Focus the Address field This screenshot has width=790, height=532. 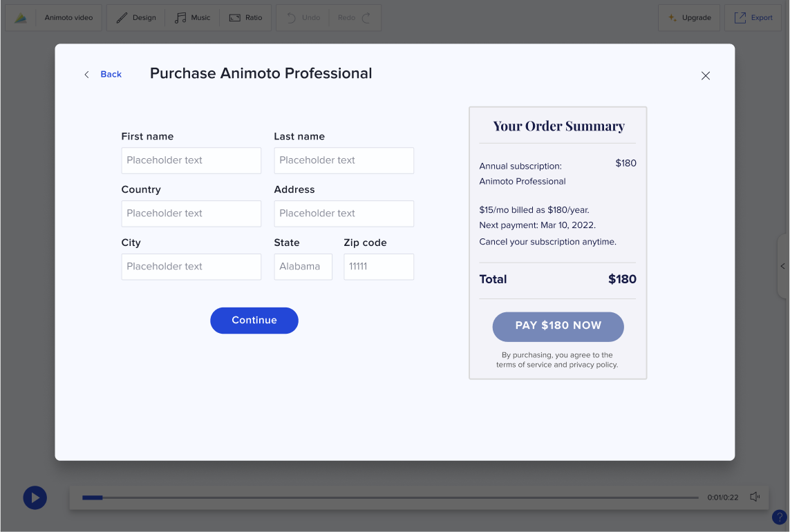[x=344, y=213]
